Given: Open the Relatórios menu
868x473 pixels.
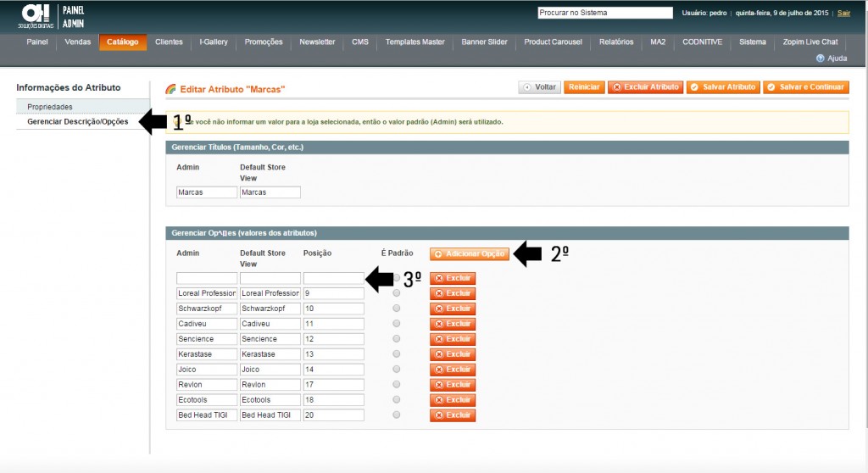Looking at the screenshot, I should (x=616, y=42).
